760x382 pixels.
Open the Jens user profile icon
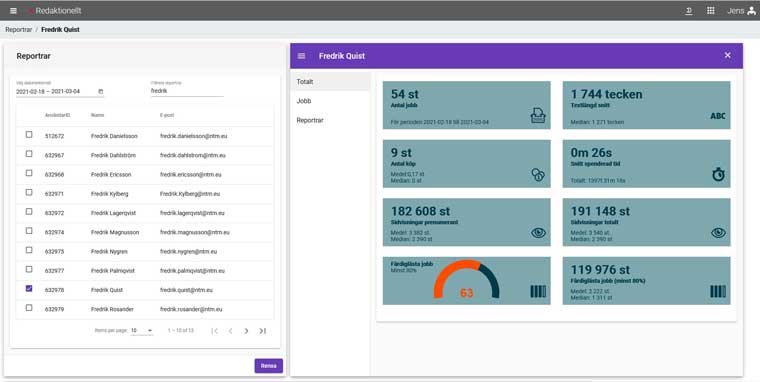pos(752,11)
